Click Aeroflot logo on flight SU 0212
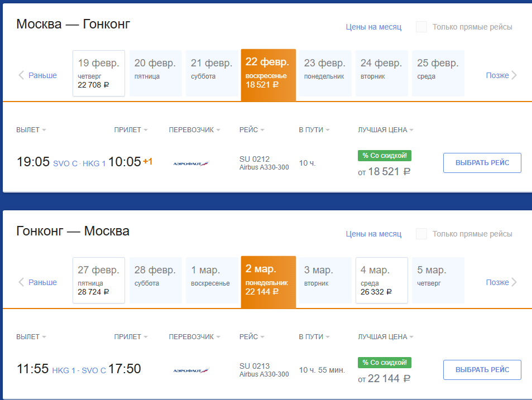The image size is (532, 400). (191, 163)
